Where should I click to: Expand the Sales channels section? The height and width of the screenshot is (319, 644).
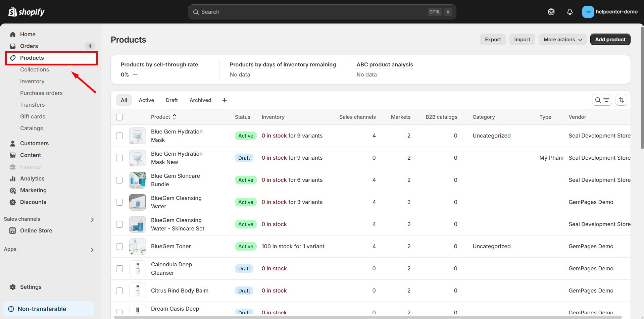(x=92, y=220)
